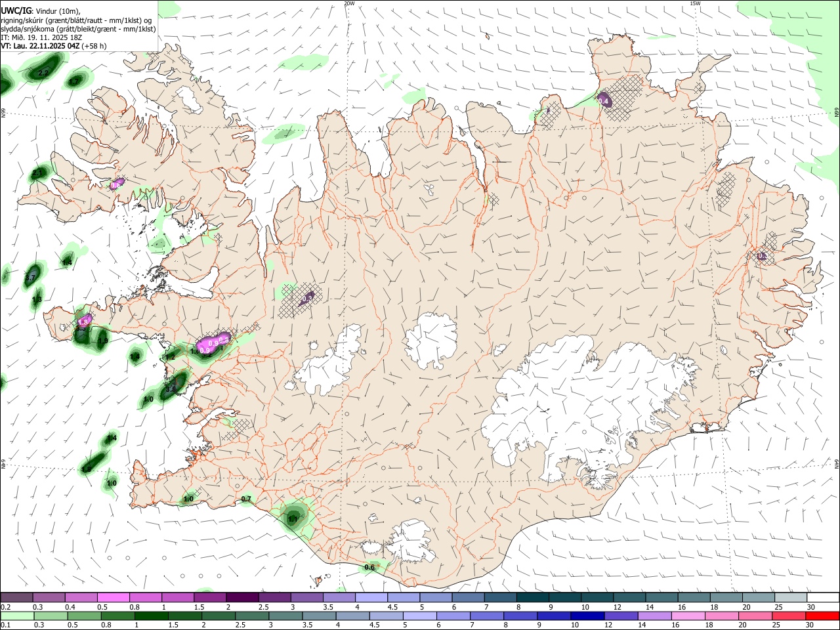Click the top-row '3.5' legend label

click(327, 607)
